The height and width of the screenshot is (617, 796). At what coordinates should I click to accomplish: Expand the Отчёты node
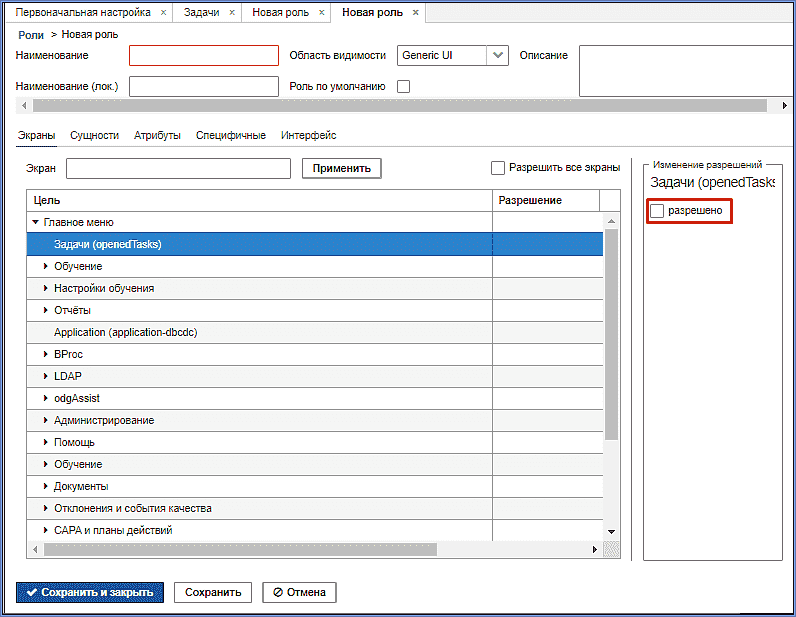45,310
